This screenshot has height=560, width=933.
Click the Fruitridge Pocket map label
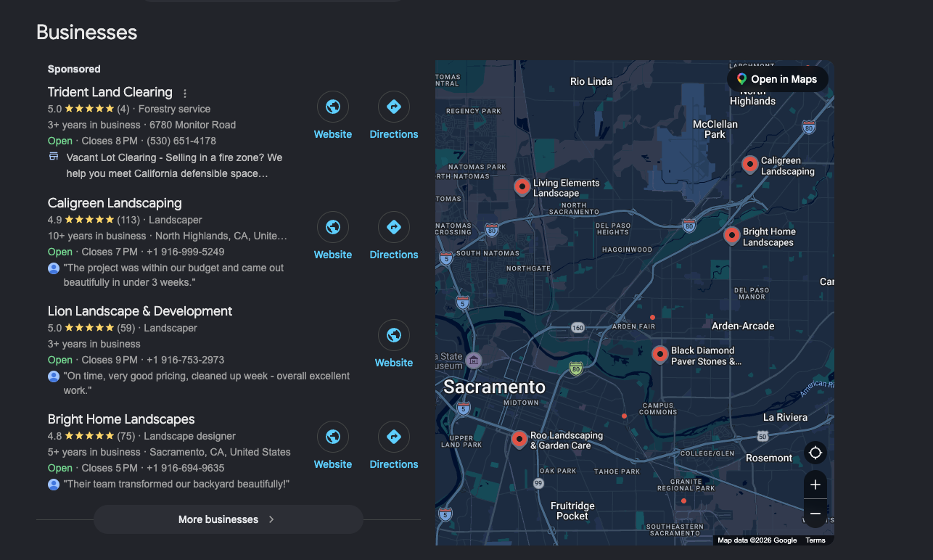572,511
